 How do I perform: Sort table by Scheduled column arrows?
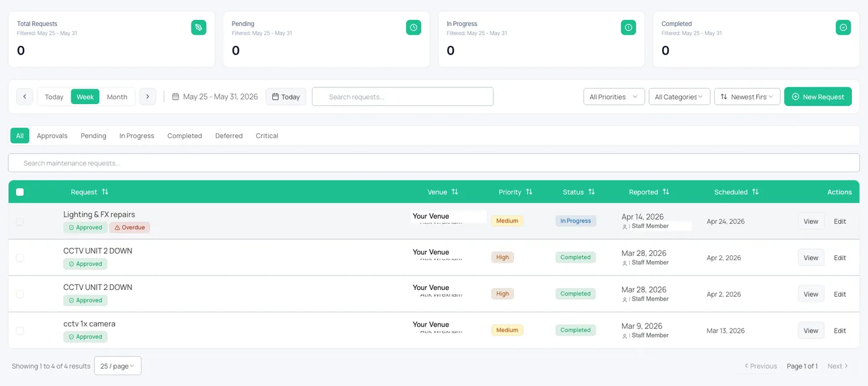755,192
